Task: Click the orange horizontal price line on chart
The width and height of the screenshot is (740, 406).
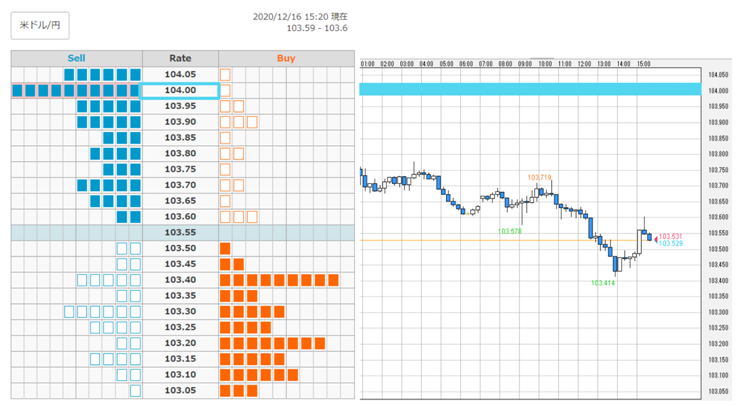Action: (x=505, y=241)
